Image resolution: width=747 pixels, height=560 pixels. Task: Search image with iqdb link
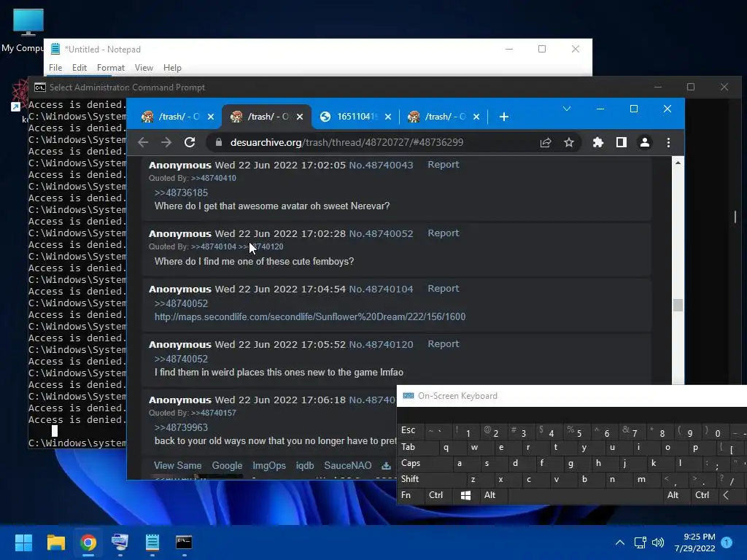(305, 465)
